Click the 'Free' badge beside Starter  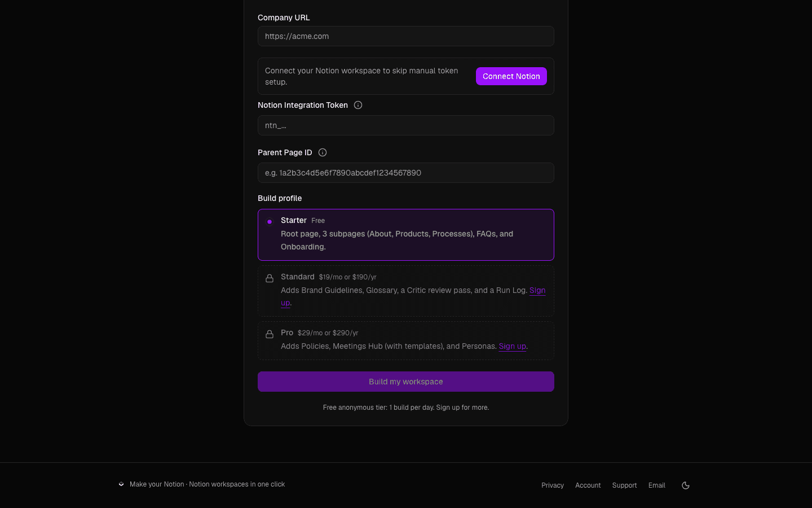coord(318,221)
